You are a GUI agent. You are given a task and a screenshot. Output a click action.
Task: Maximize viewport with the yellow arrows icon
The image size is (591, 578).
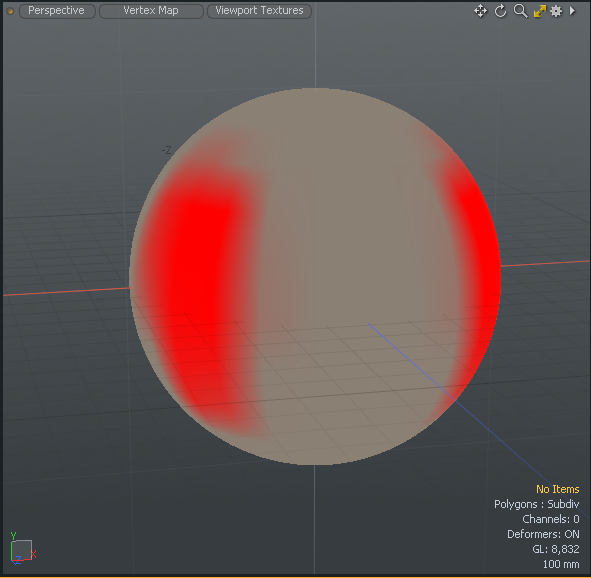(539, 11)
